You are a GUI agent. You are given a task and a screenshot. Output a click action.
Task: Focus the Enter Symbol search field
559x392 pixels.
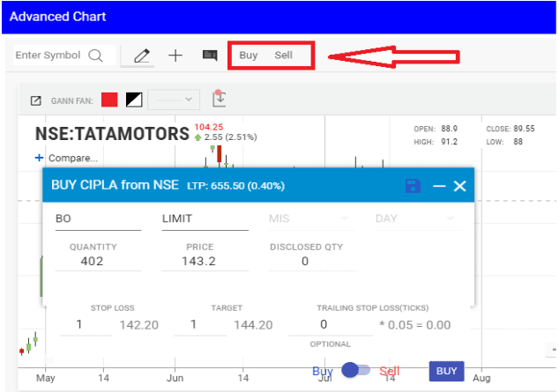(64, 55)
